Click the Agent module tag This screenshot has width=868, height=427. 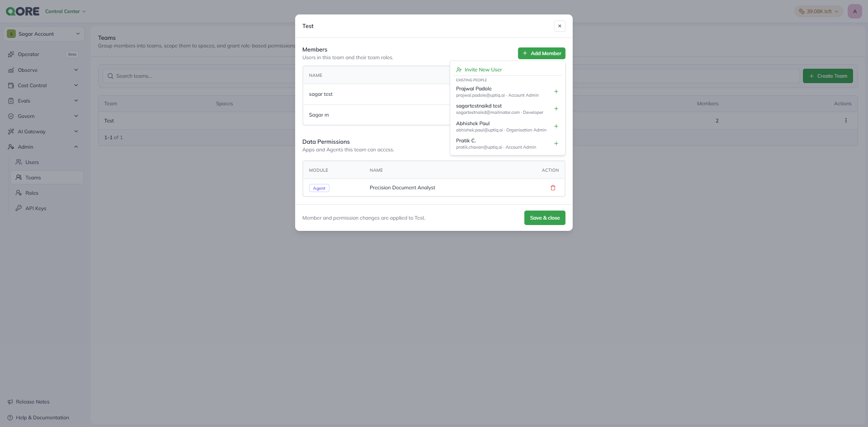(x=319, y=188)
